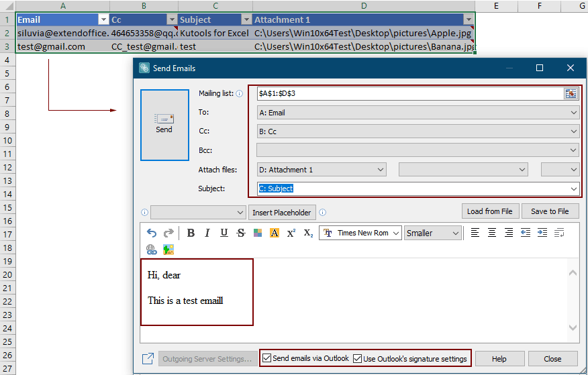
Task: Apply italic formatting
Action: [x=207, y=233]
